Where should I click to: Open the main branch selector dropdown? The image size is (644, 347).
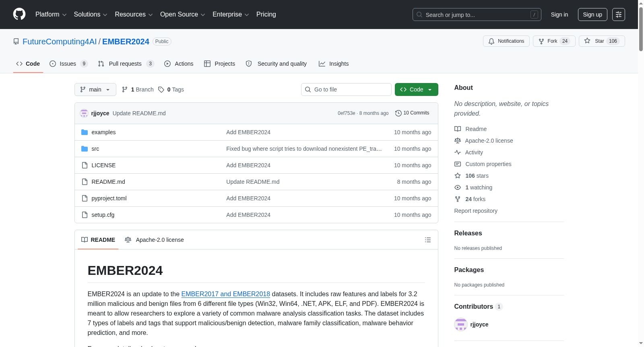pos(95,89)
